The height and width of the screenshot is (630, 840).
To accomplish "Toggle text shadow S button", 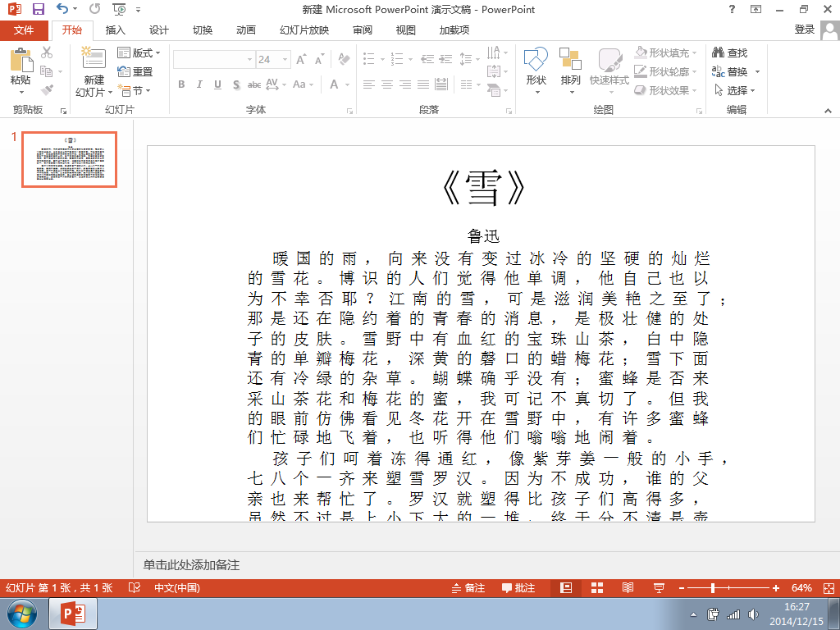I will pyautogui.click(x=236, y=84).
